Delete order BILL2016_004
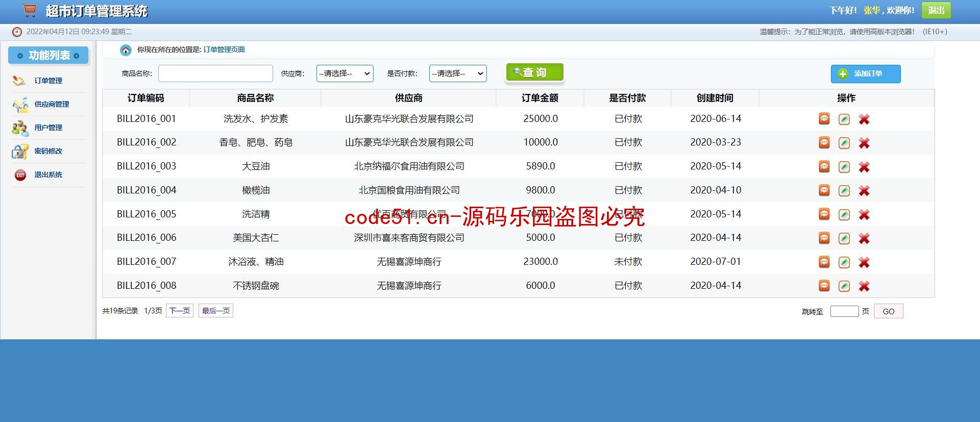This screenshot has width=980, height=422. pyautogui.click(x=864, y=191)
